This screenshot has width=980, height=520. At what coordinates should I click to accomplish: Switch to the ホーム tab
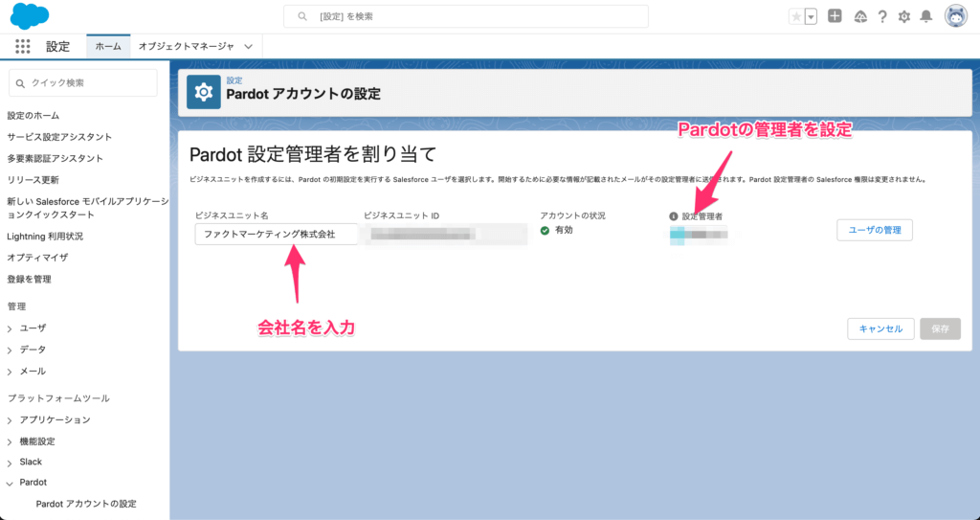(108, 46)
